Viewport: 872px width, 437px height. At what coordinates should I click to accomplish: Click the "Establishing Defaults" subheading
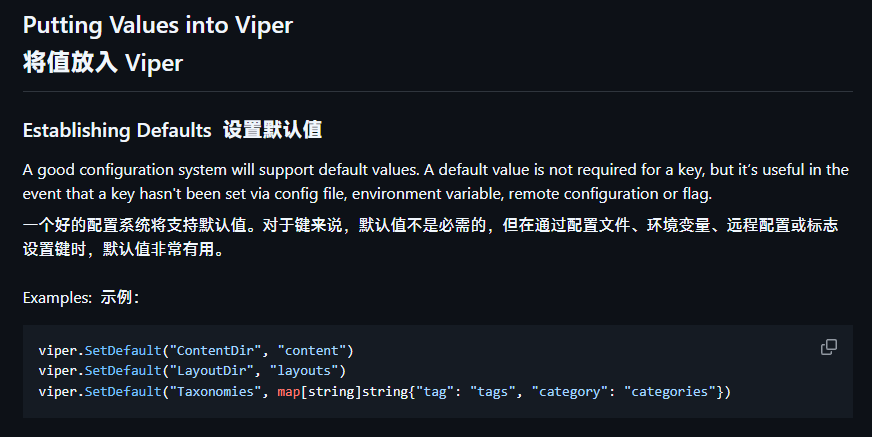click(x=117, y=130)
